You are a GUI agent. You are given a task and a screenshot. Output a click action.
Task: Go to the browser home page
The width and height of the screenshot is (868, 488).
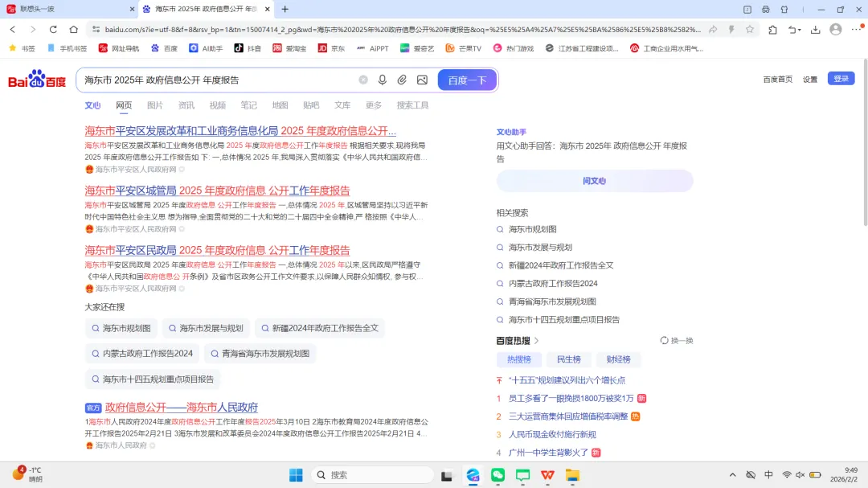pyautogui.click(x=74, y=30)
